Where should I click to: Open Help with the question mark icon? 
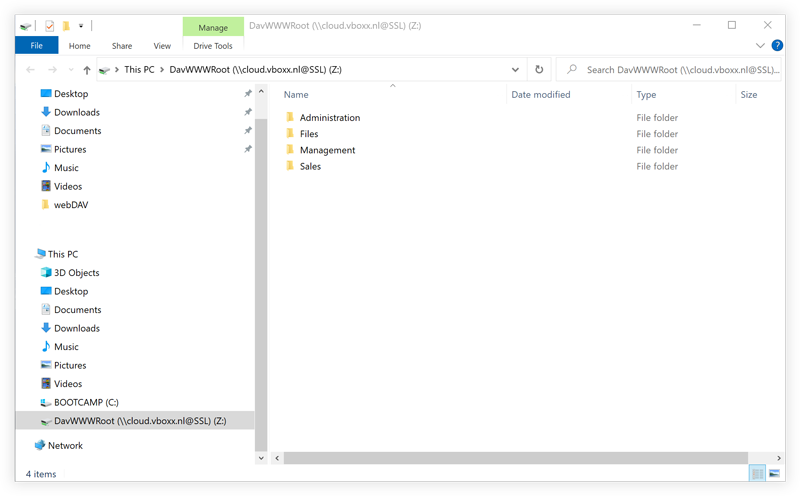pyautogui.click(x=777, y=45)
